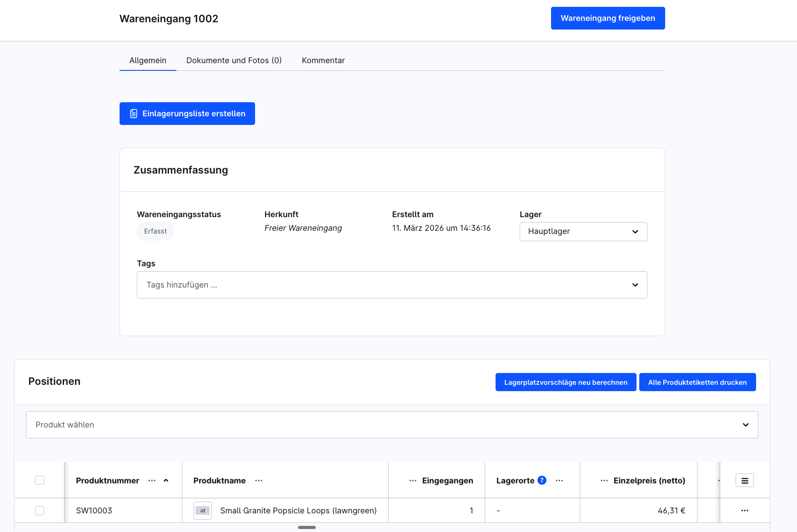Click the Wareneingang freigeben button
This screenshot has width=797, height=532.
(x=607, y=18)
